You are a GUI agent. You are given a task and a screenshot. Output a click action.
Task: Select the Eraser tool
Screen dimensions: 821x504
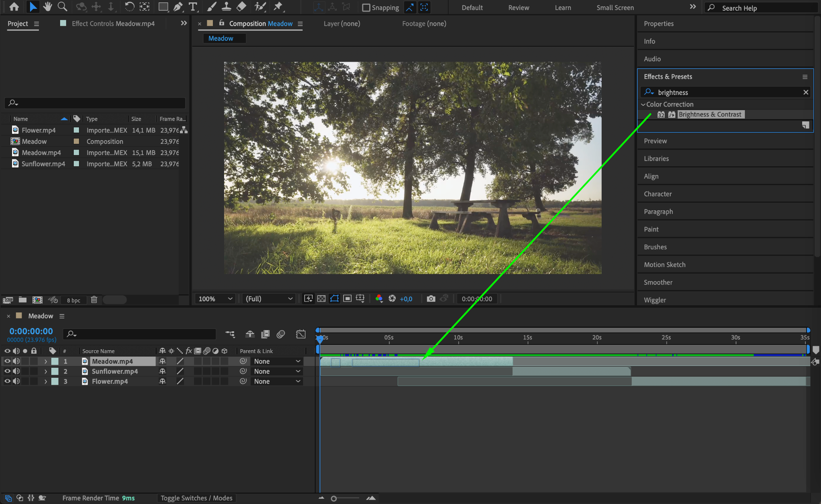[x=241, y=6]
